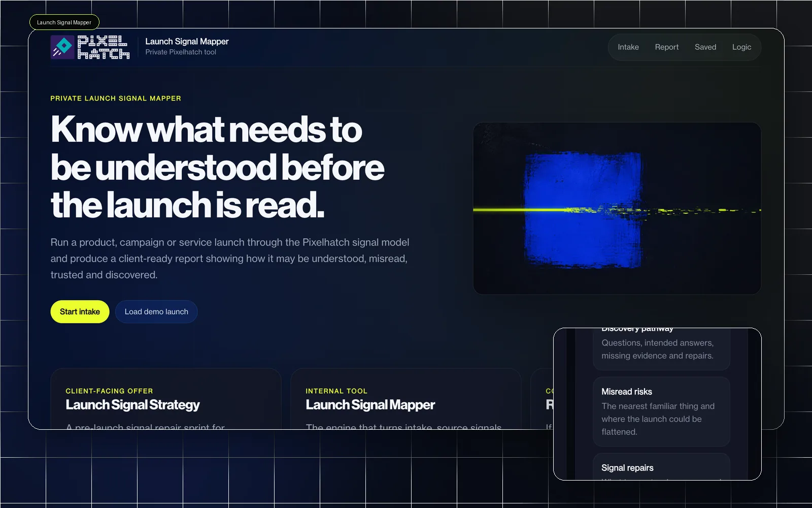Click the Pixel Hatch wordmark
This screenshot has height=508, width=812.
pos(104,47)
